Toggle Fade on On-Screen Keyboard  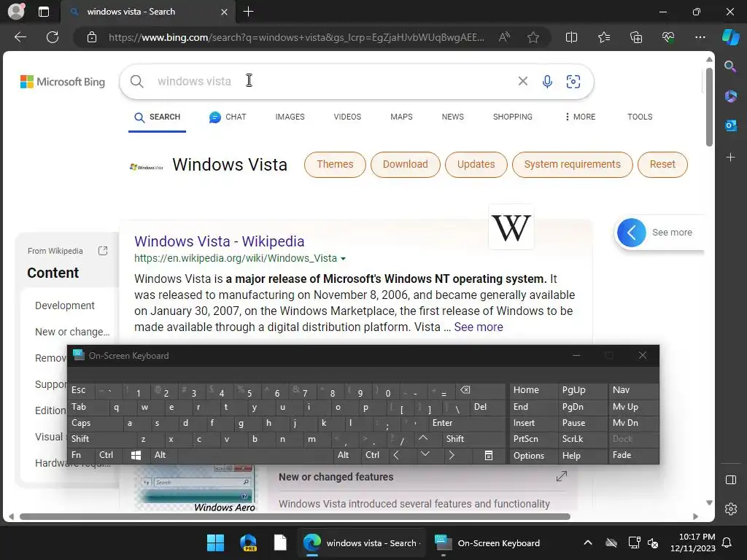633,455
